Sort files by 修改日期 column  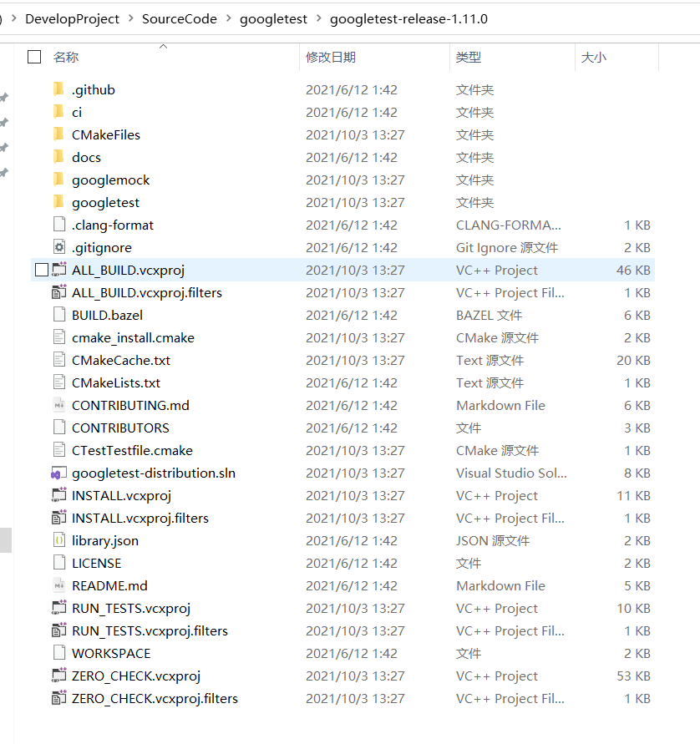point(331,58)
